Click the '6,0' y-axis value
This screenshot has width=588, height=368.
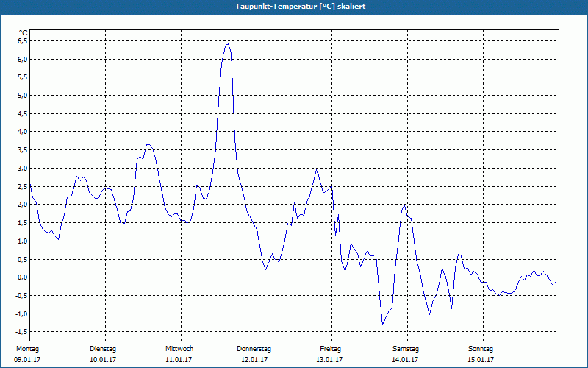click(x=23, y=60)
